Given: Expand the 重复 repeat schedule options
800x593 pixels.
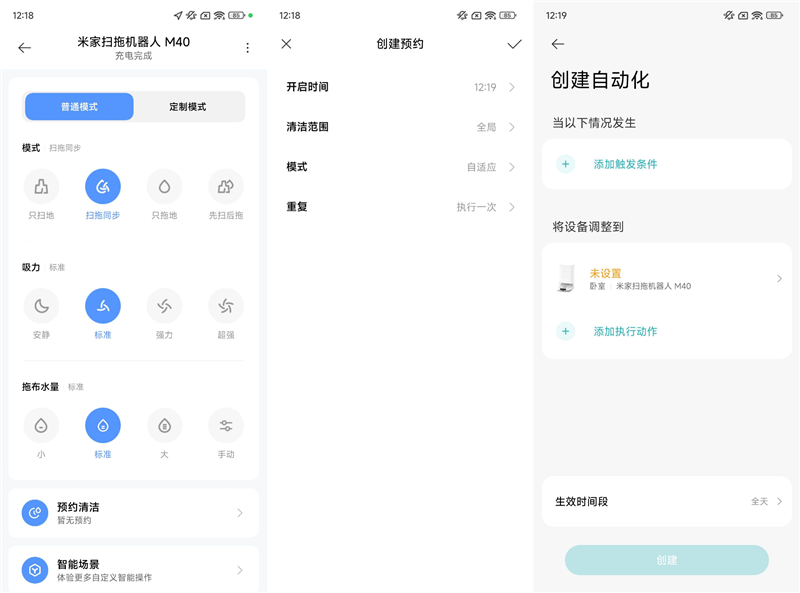Looking at the screenshot, I should [400, 207].
